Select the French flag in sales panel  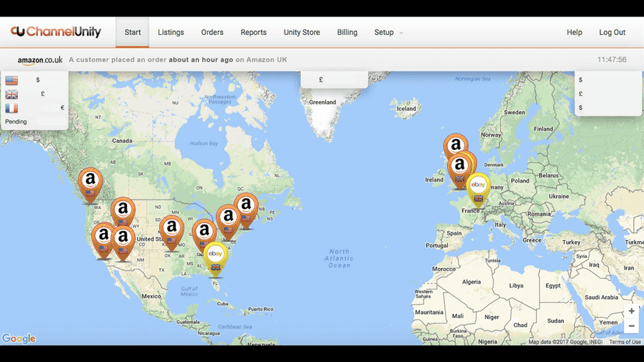tap(12, 108)
